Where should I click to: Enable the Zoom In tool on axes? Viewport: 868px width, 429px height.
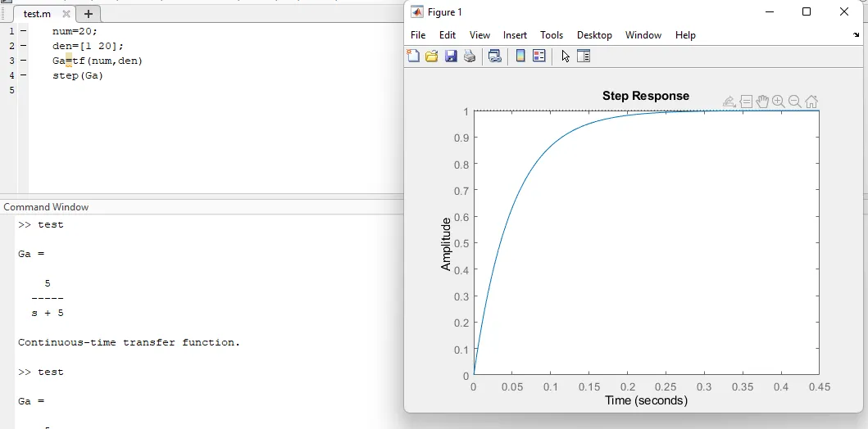779,102
